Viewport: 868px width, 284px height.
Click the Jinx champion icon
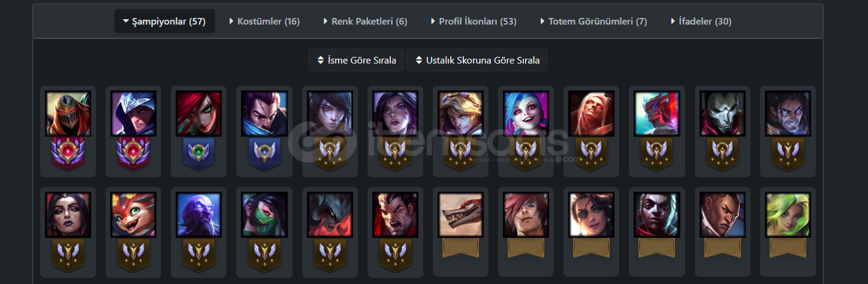point(526,113)
